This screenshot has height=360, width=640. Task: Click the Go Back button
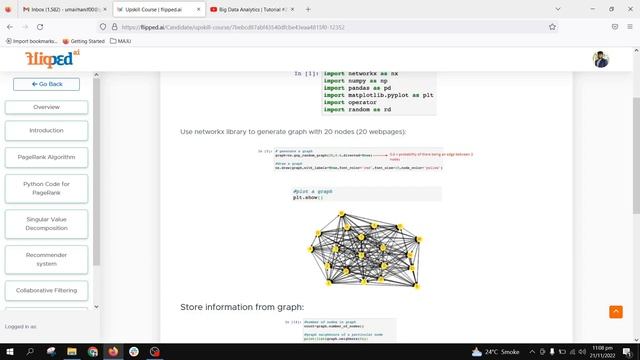47,84
